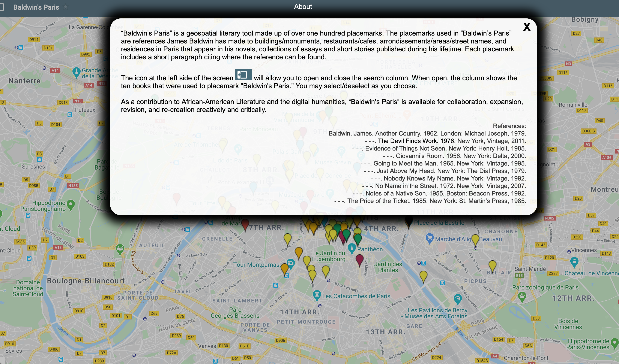619x364 pixels.
Task: Click the Bois de Vincennes label
Action: pyautogui.click(x=568, y=324)
